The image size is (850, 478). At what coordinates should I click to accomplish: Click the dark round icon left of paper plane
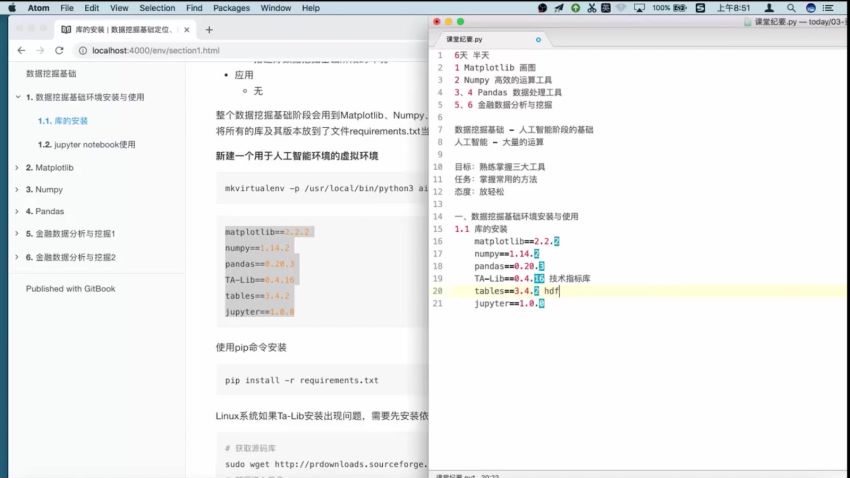tap(542, 8)
